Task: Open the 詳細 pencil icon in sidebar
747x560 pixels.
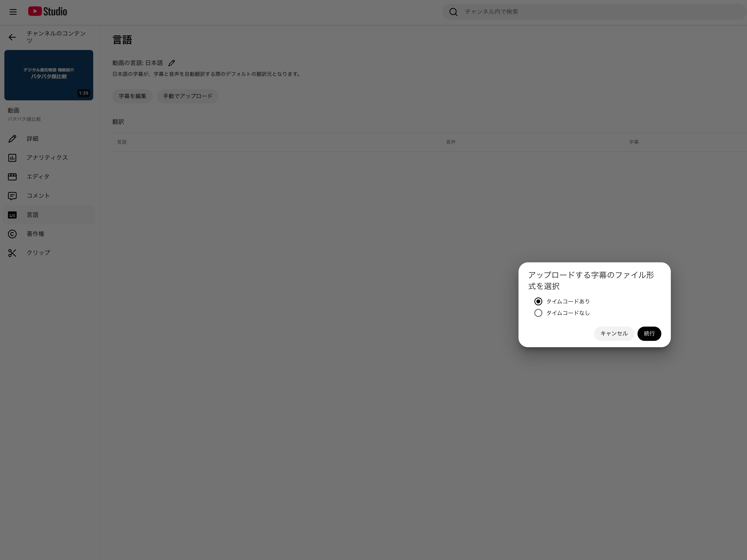Action: click(12, 139)
